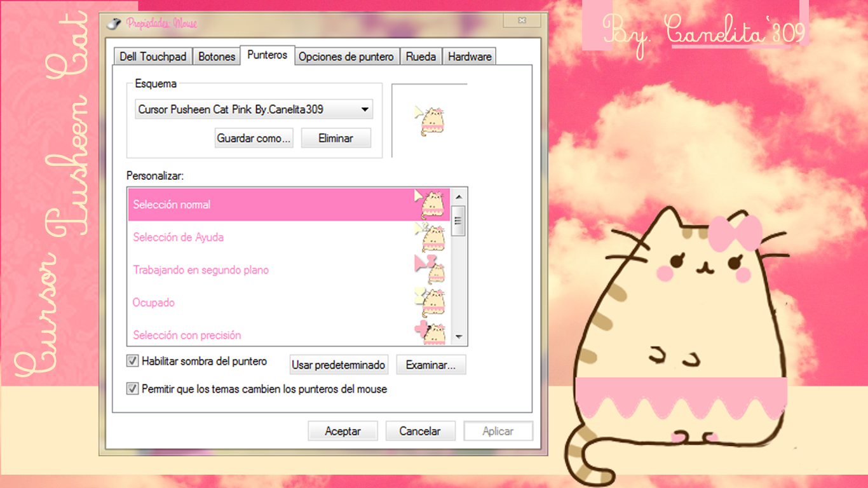The width and height of the screenshot is (868, 488).
Task: Click the Selección de Ayuda cursor icon
Action: pos(431,235)
